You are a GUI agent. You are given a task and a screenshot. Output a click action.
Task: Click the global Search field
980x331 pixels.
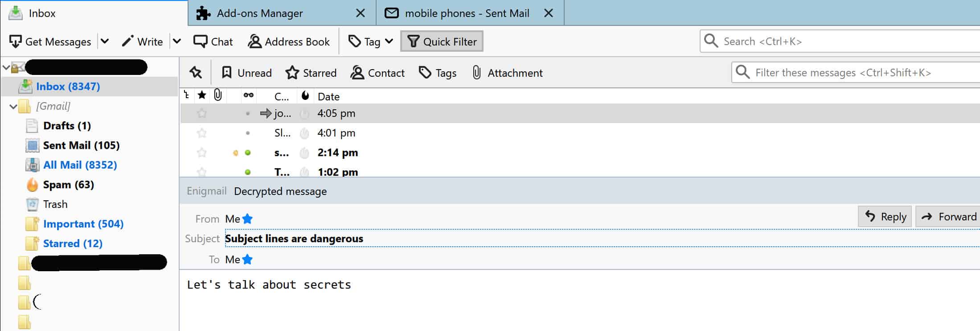click(x=840, y=41)
